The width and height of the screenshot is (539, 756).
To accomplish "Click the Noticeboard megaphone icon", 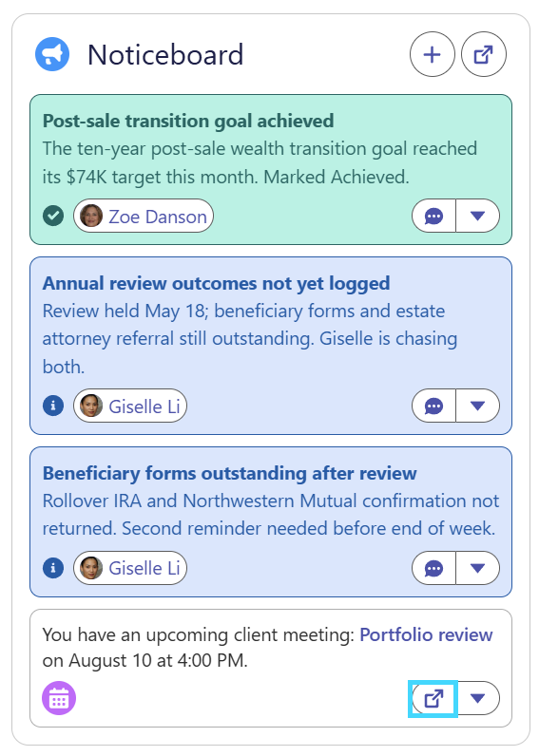I will 52,54.
